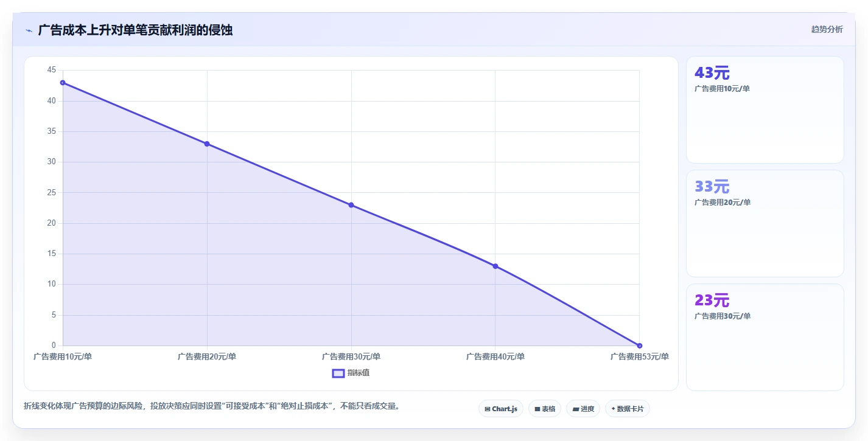868x441 pixels.
Task: Click card caption 广告费用10元/单 under 43元
Action: 722,88
